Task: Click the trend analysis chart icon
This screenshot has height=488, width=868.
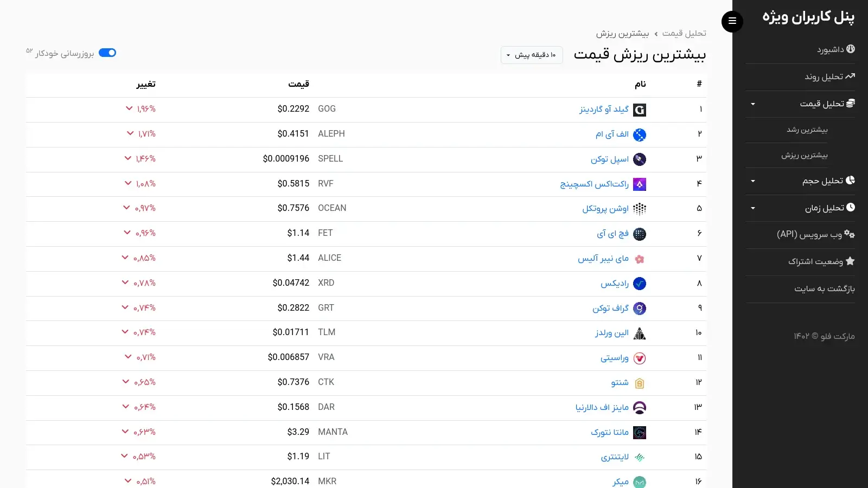Action: tap(850, 76)
